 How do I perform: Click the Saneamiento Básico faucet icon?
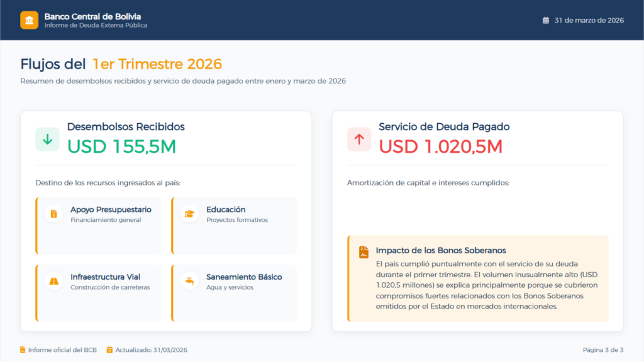click(189, 281)
